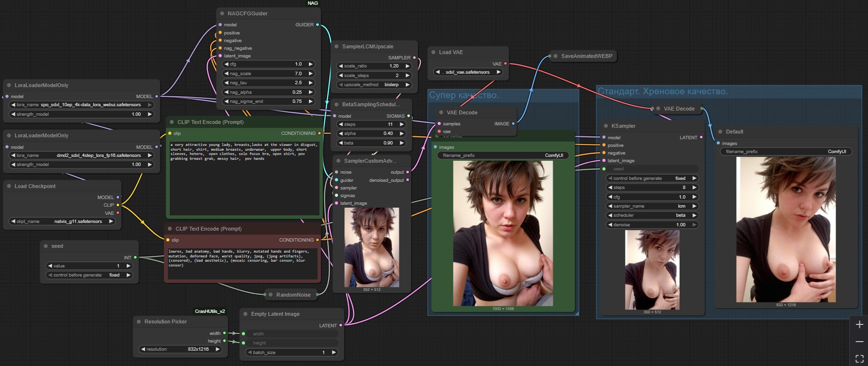Increase KSampler denoise with right arrow

[694, 225]
